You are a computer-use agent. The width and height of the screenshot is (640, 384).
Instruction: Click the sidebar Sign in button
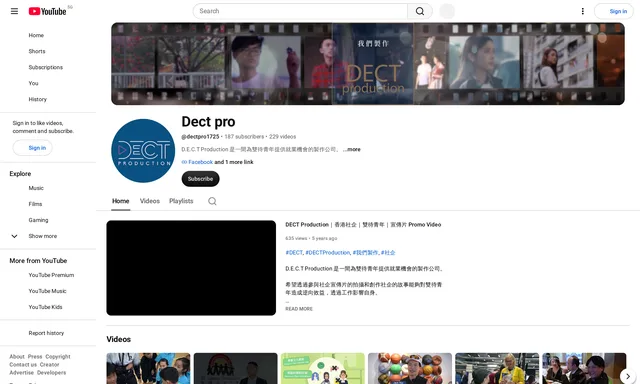tap(33, 148)
